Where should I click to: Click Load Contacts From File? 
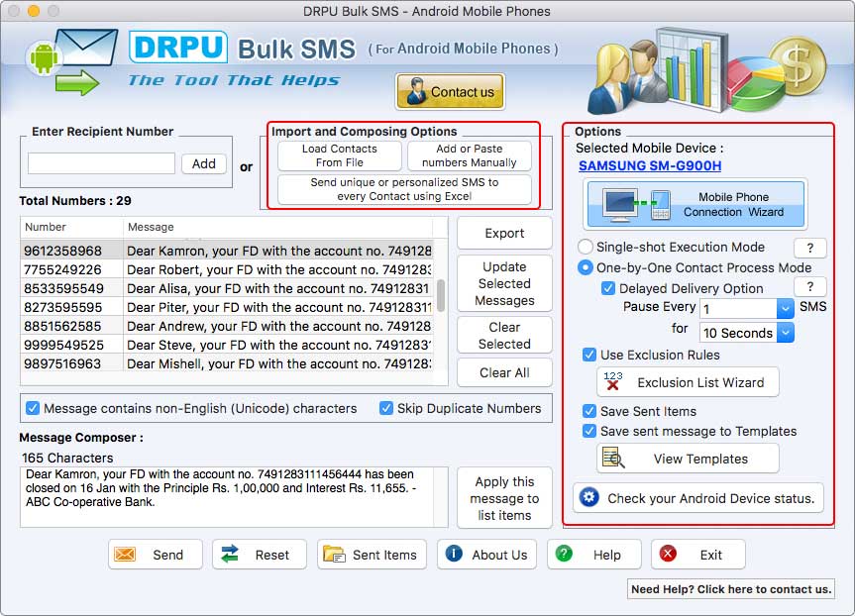(x=339, y=155)
